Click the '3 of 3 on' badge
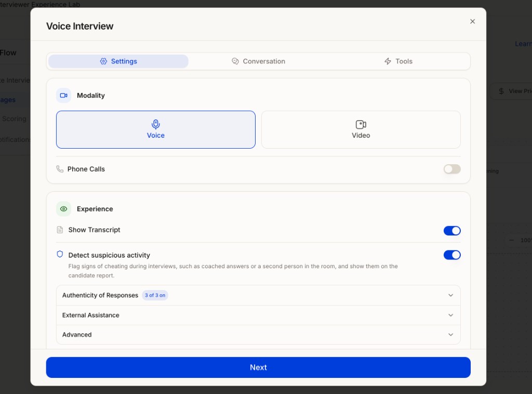 pos(155,295)
